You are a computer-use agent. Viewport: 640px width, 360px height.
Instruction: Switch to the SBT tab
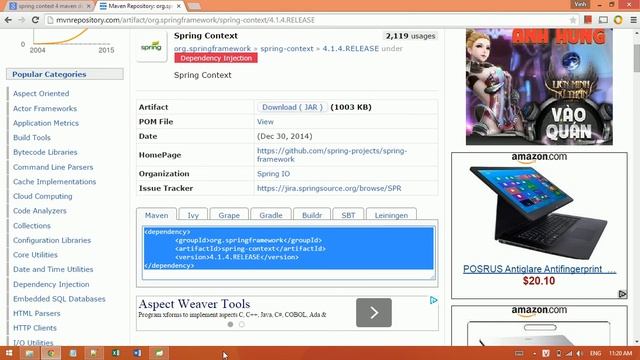coord(348,215)
